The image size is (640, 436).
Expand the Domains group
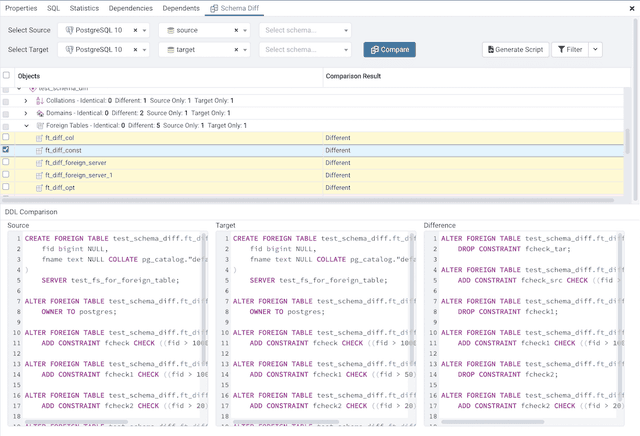(26, 113)
